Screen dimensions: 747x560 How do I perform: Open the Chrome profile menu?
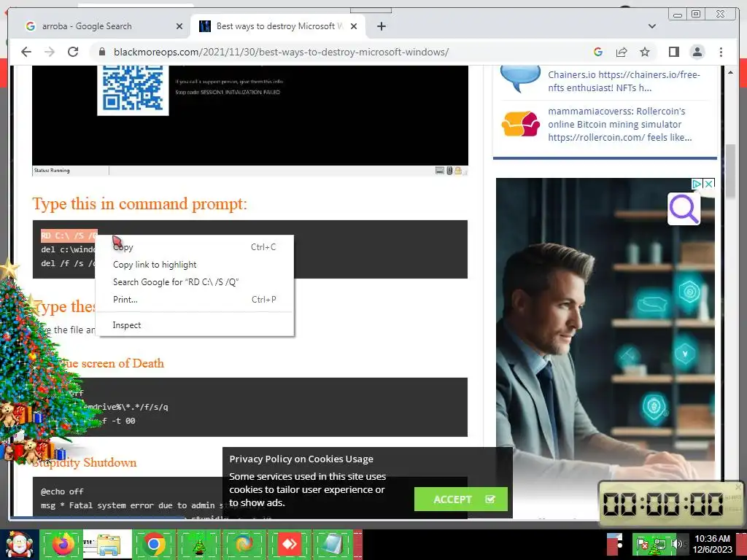point(697,52)
